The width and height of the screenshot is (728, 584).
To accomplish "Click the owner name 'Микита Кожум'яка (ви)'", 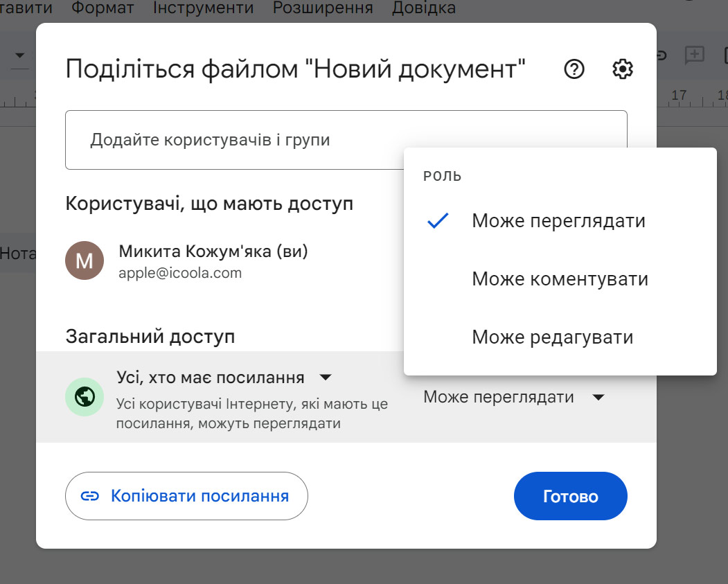I will [x=213, y=251].
